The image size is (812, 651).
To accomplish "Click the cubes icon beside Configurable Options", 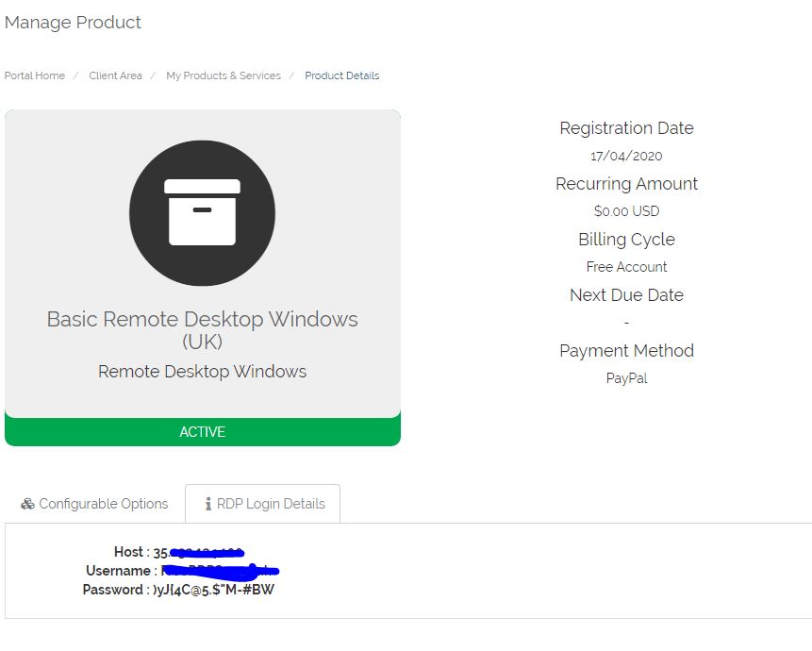I will pos(27,504).
